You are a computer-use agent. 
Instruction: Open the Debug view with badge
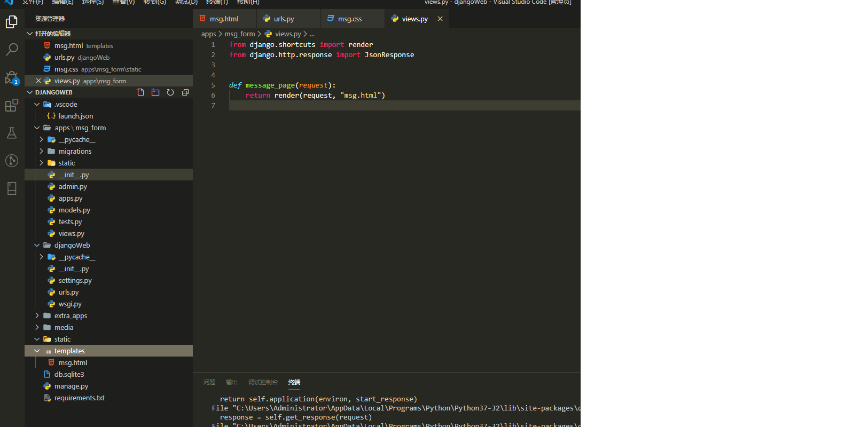[x=12, y=78]
